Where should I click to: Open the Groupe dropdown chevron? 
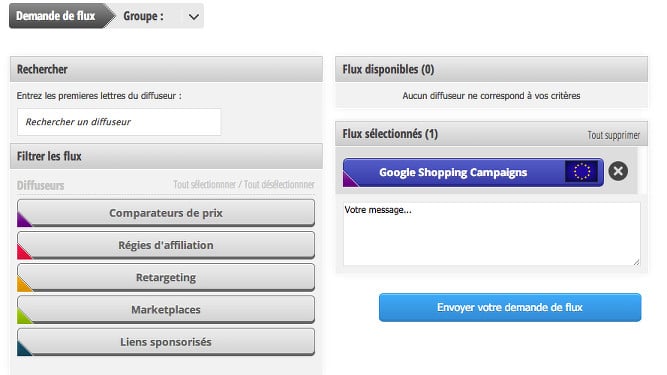coord(194,17)
